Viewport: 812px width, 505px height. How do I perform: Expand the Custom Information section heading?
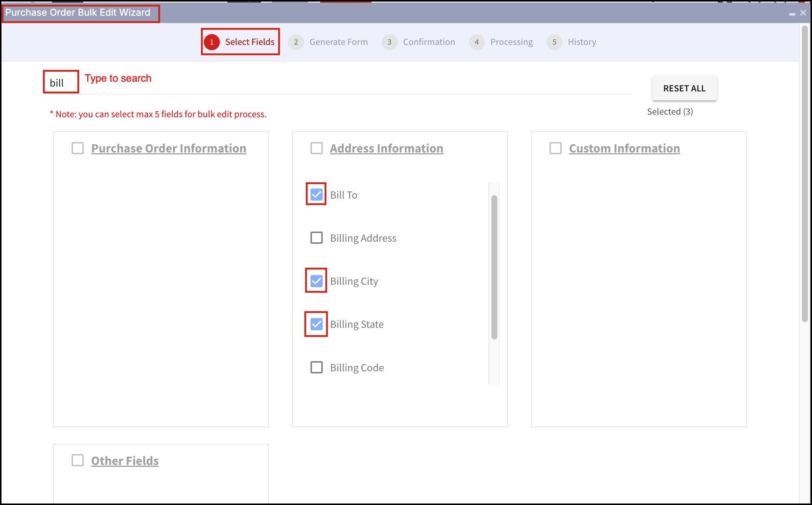(x=624, y=148)
